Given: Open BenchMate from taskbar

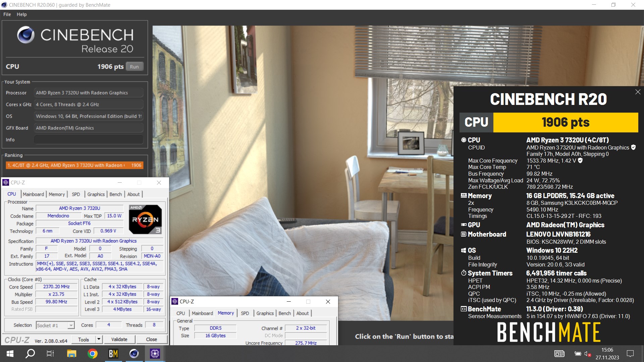Looking at the screenshot, I should [113, 353].
